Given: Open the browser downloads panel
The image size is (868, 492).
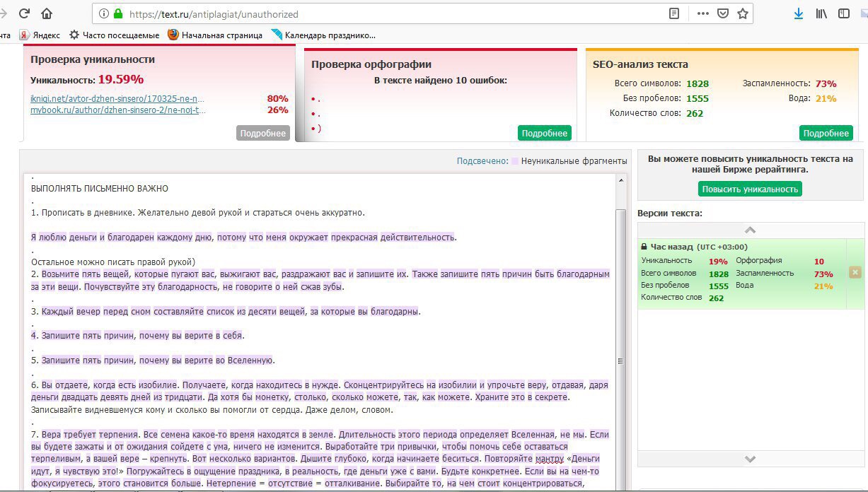Looking at the screenshot, I should click(799, 13).
